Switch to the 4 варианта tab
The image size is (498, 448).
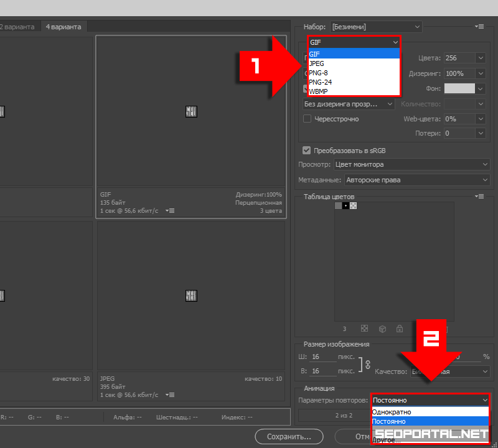click(64, 27)
